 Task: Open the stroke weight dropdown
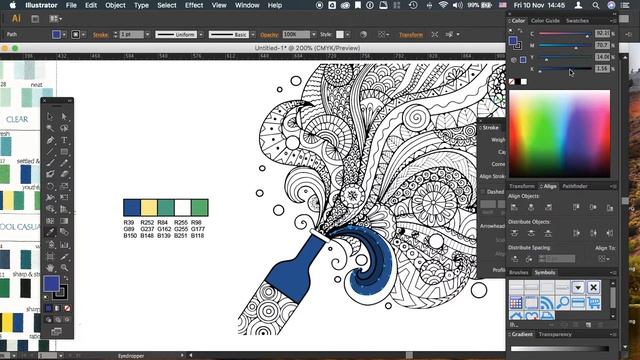click(x=147, y=35)
